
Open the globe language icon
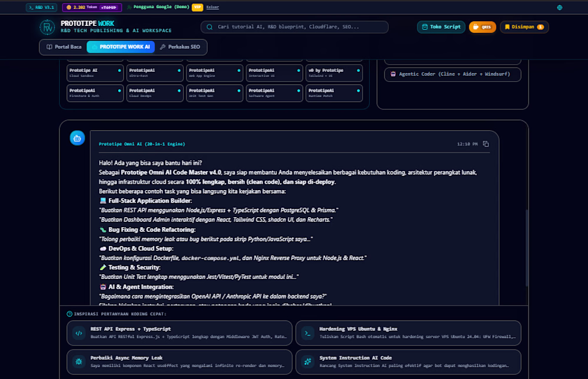coord(560,8)
